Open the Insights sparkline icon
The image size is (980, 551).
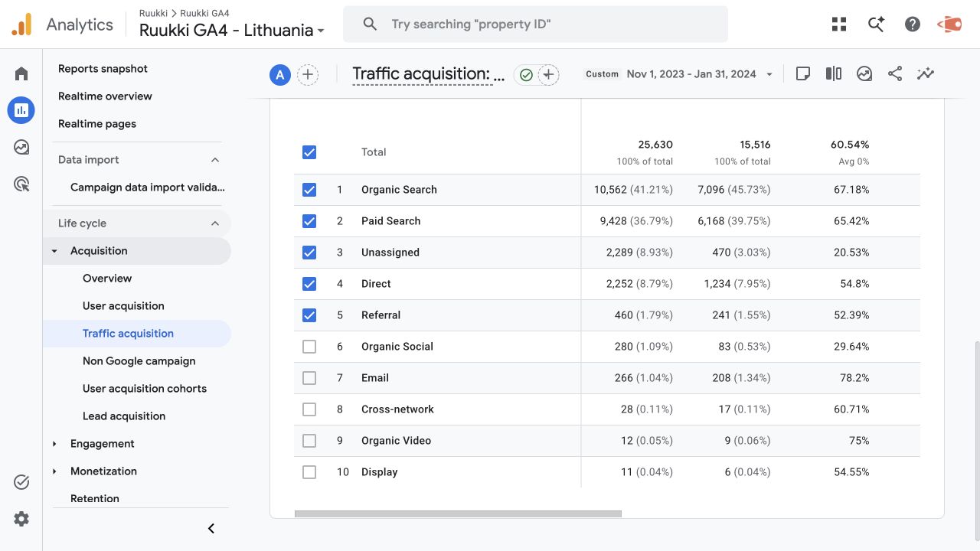[x=926, y=73]
